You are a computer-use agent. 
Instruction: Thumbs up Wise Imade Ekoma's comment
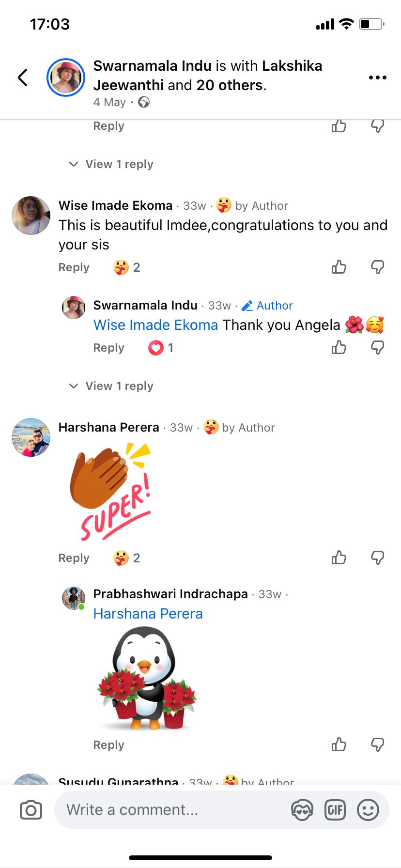(339, 267)
